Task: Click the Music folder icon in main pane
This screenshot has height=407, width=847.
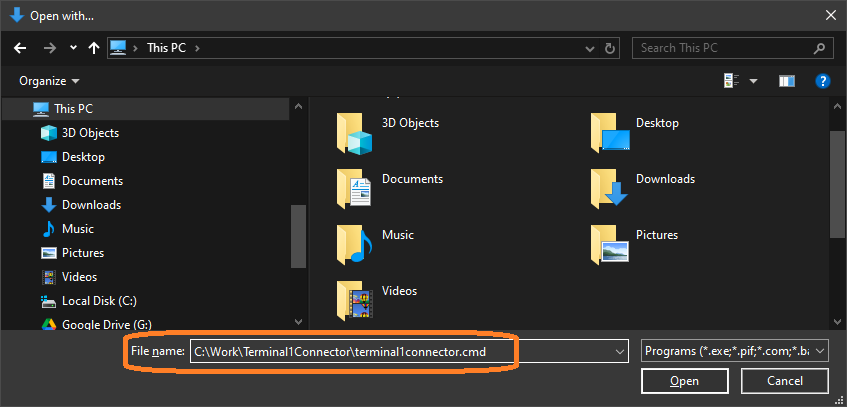Action: tap(354, 244)
